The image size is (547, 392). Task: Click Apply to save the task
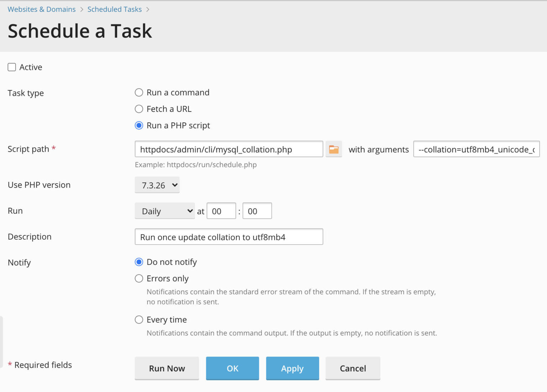[292, 368]
